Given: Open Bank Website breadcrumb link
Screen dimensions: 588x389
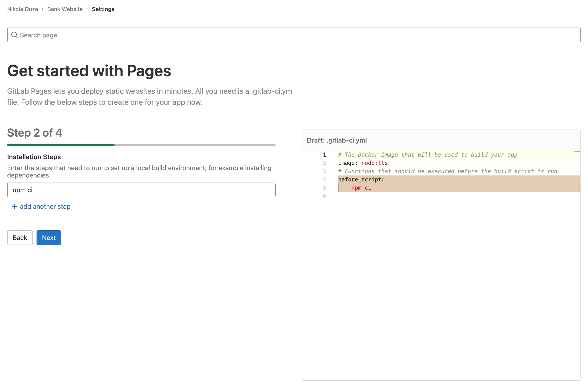Looking at the screenshot, I should point(65,9).
